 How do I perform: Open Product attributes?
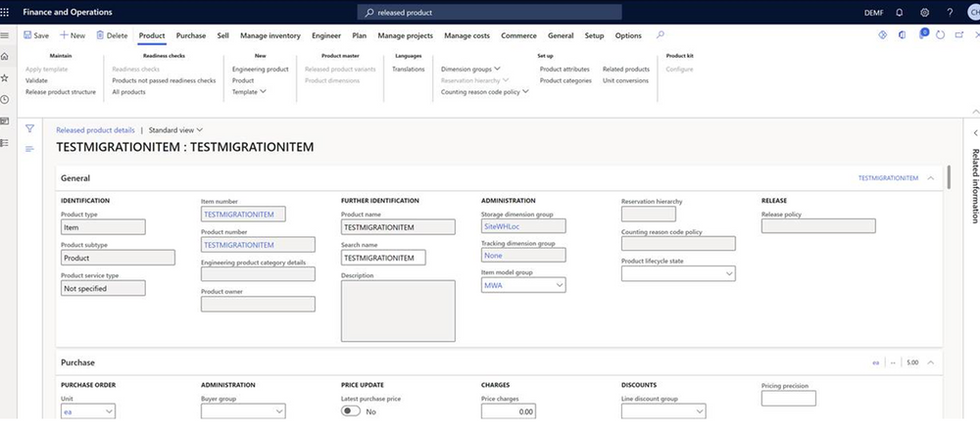564,70
